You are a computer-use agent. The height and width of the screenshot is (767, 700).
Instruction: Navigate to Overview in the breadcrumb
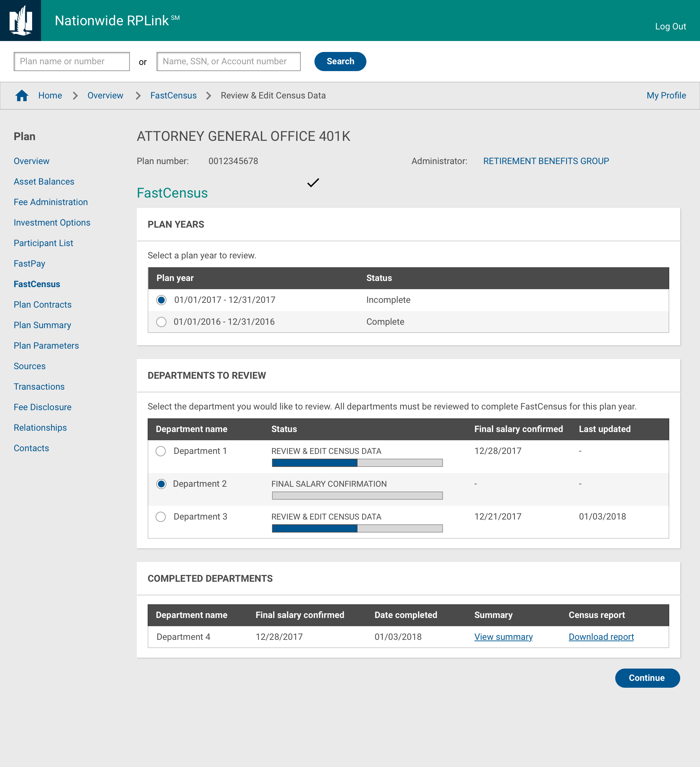point(105,95)
